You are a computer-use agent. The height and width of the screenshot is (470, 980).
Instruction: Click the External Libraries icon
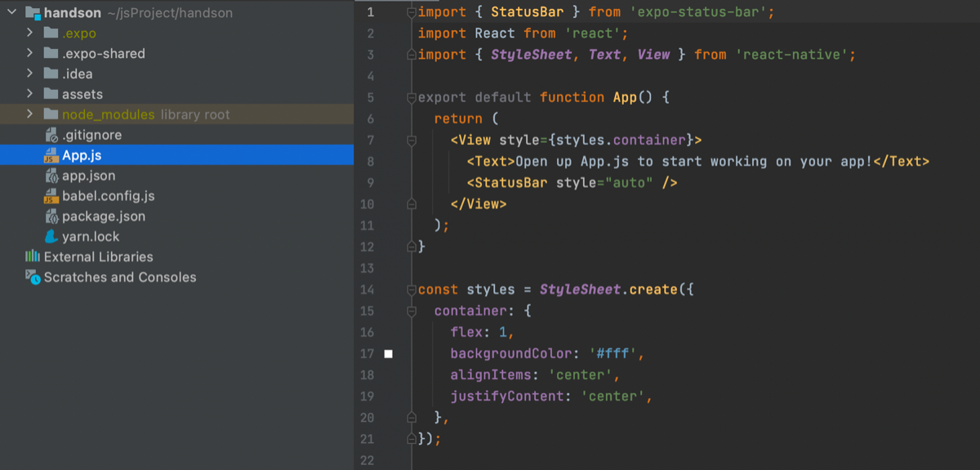(33, 257)
